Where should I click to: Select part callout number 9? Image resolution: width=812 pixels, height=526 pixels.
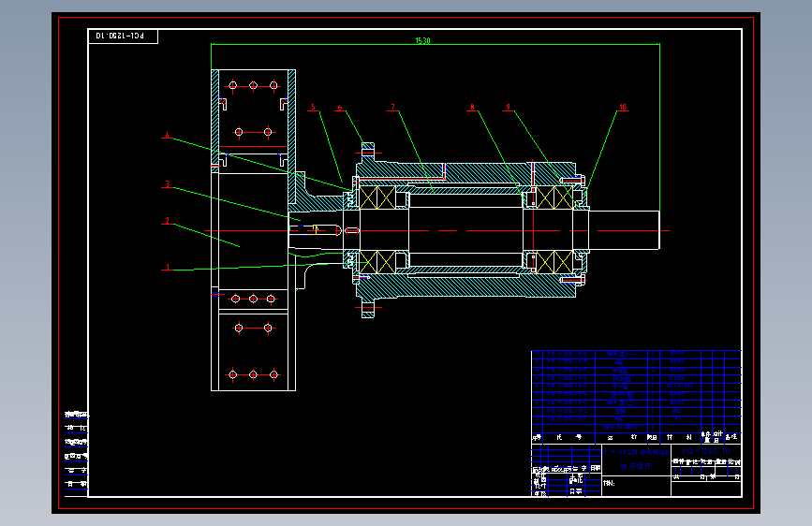tap(508, 108)
